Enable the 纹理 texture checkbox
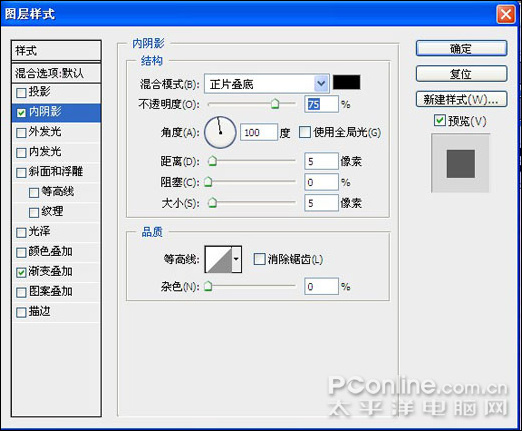 point(34,213)
